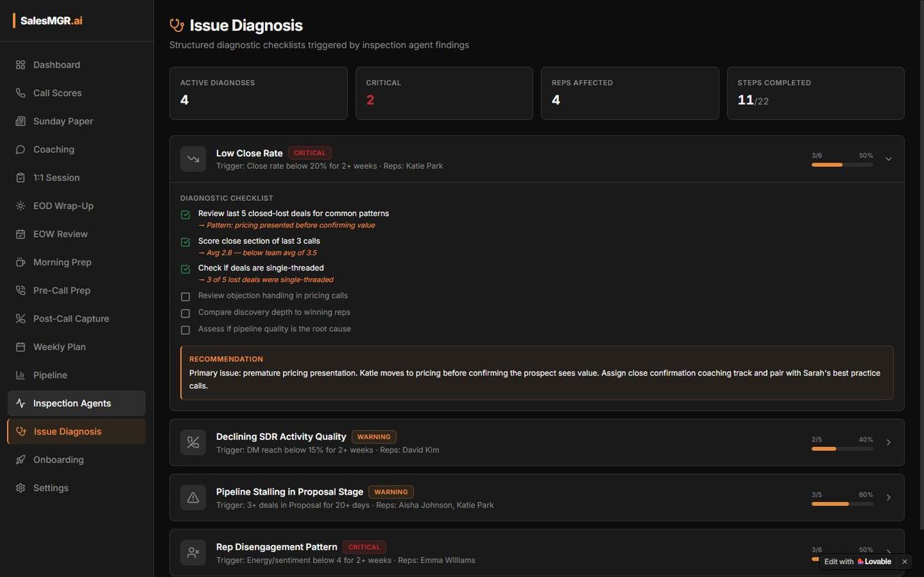Click the Call Scores phone icon
This screenshot has width=924, height=577.
[x=20, y=93]
